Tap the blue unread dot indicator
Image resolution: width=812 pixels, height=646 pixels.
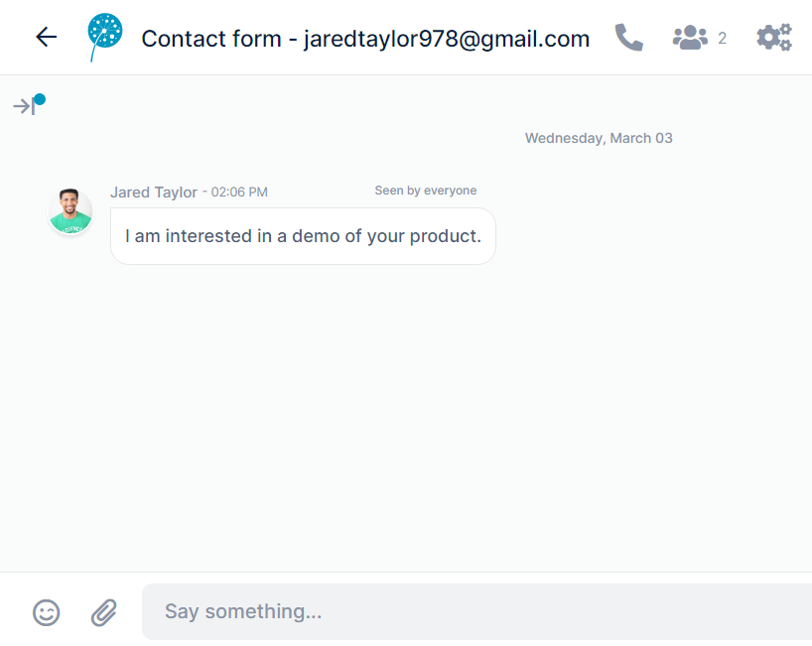click(40, 99)
